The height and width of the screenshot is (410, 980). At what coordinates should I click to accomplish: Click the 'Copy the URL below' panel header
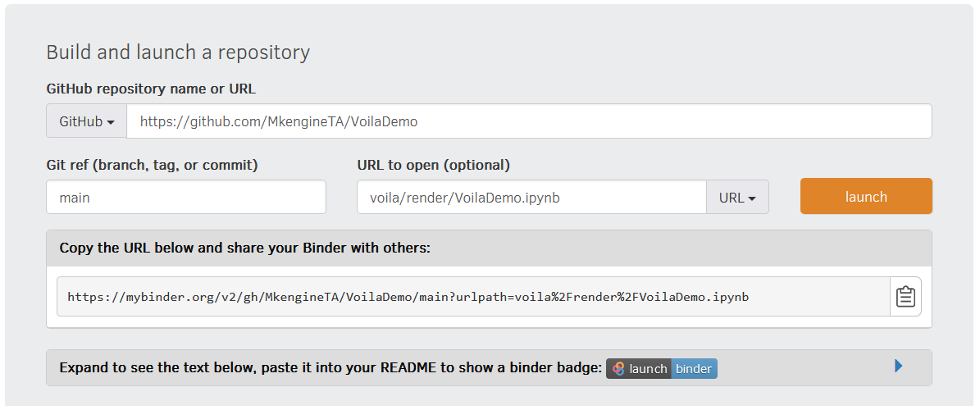[244, 248]
